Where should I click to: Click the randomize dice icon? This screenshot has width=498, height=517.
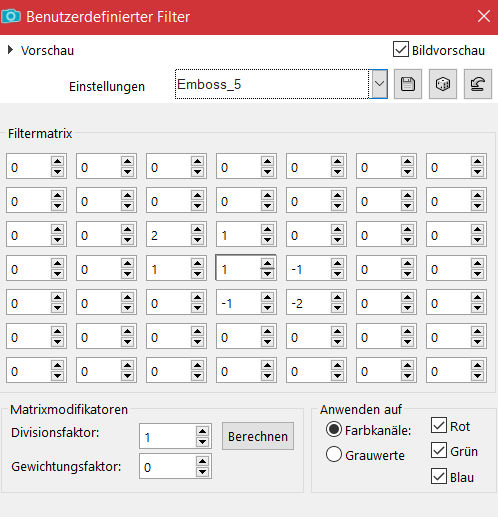pos(443,84)
